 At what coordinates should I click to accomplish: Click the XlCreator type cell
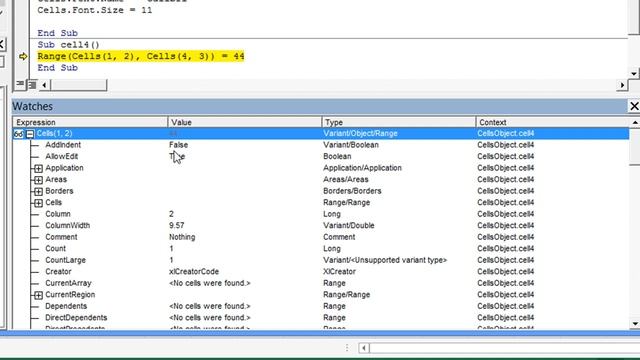pyautogui.click(x=340, y=271)
